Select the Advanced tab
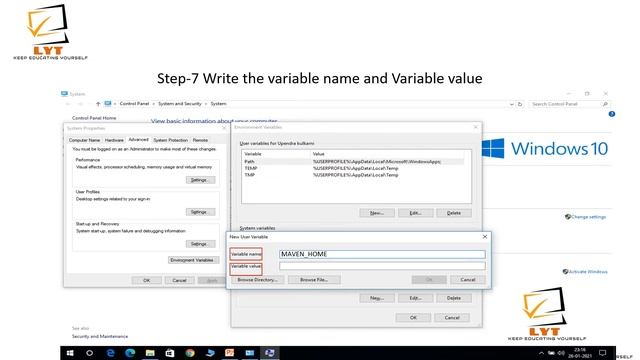 (x=138, y=140)
